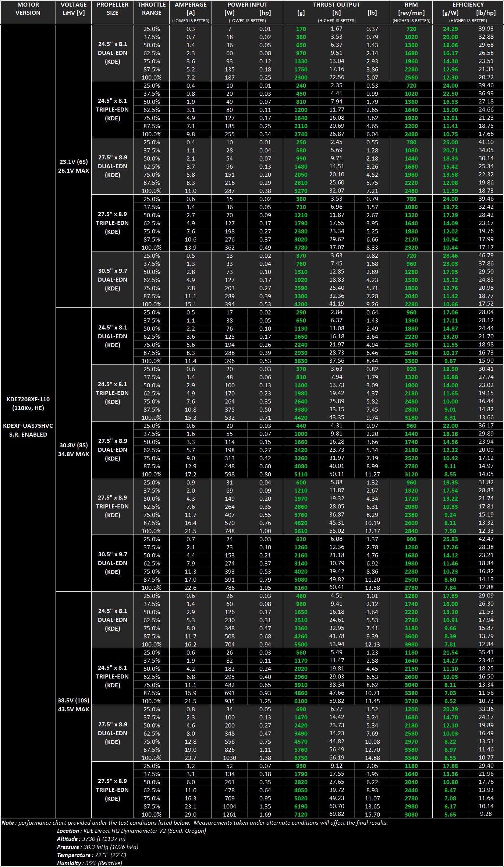The height and width of the screenshot is (867, 504).
Task: Click the VOLTAGE LiHV [V] column header
Action: click(74, 9)
